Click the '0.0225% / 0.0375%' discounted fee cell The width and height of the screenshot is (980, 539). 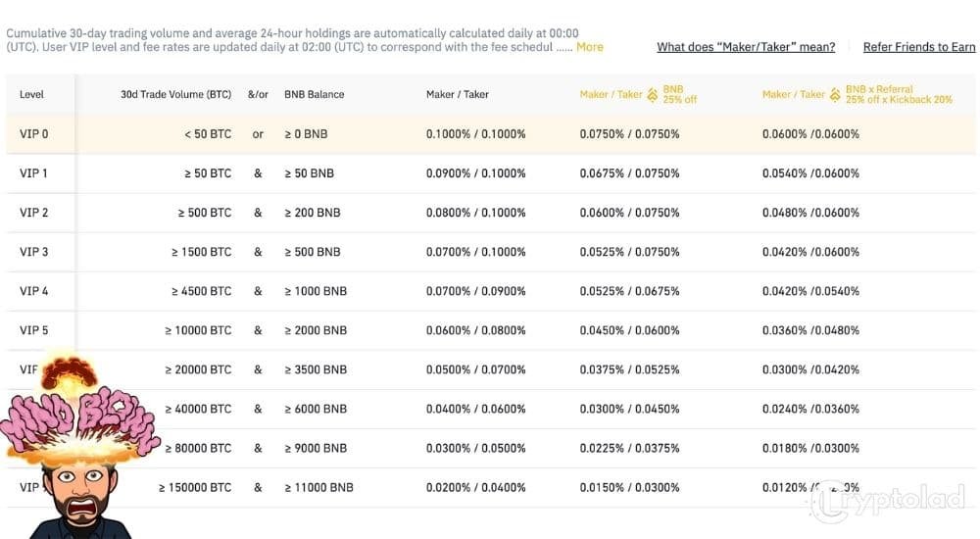tap(629, 448)
